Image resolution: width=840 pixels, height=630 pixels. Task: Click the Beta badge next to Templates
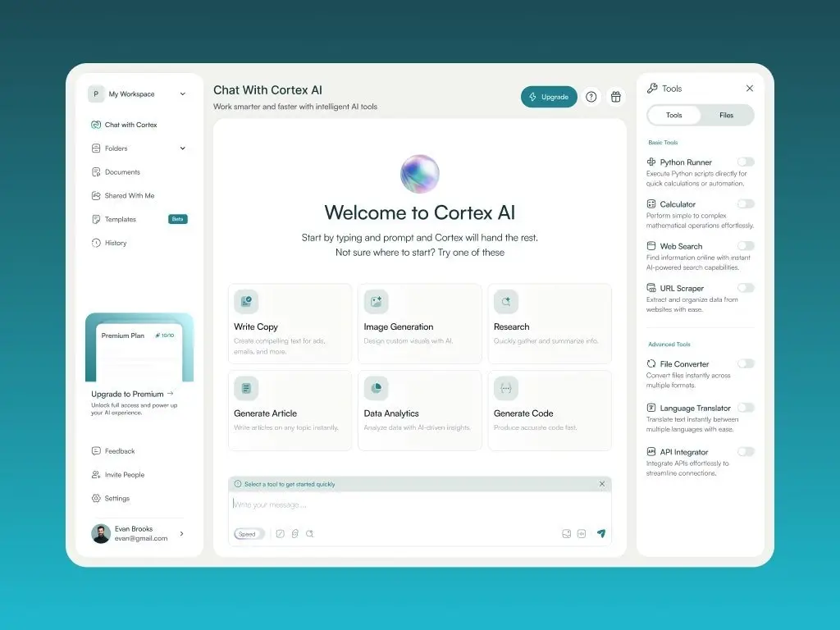click(x=178, y=219)
